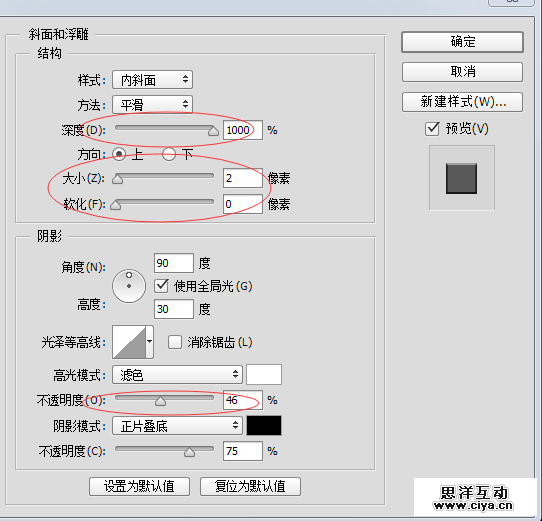Open the 样式 dropdown showing 内斜面
Screen dimensions: 542x521
pos(152,80)
